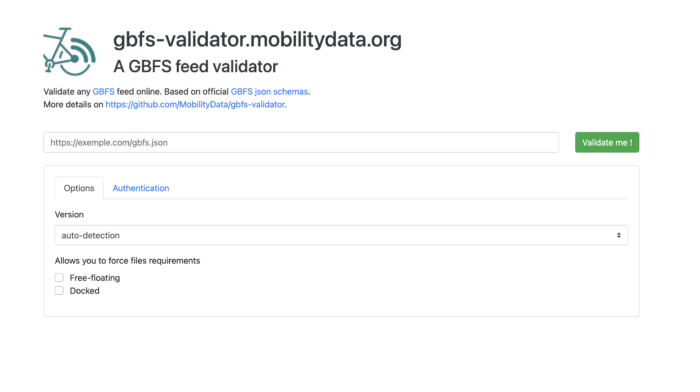Click the bicycle logo icon

coord(69,51)
